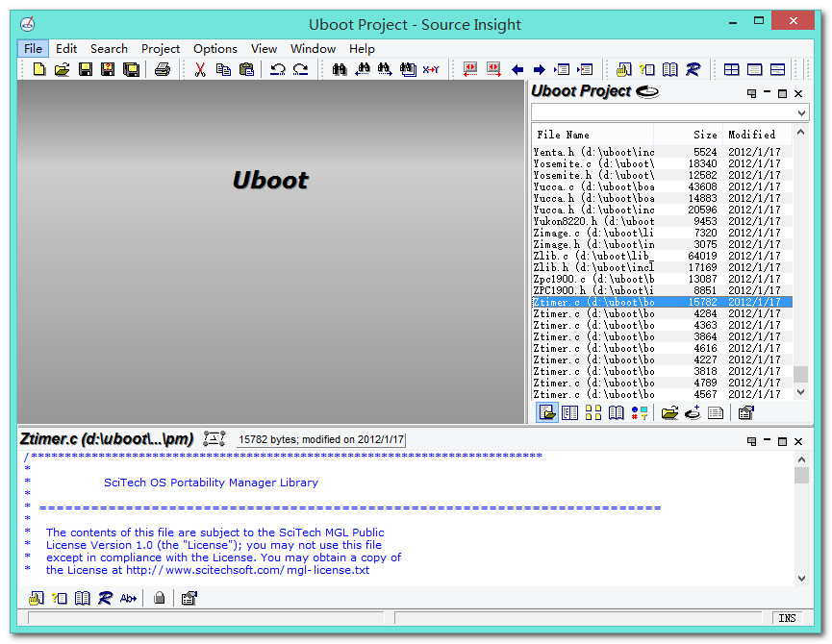Click the Save floppy disk icon
The image size is (832, 644).
86,69
